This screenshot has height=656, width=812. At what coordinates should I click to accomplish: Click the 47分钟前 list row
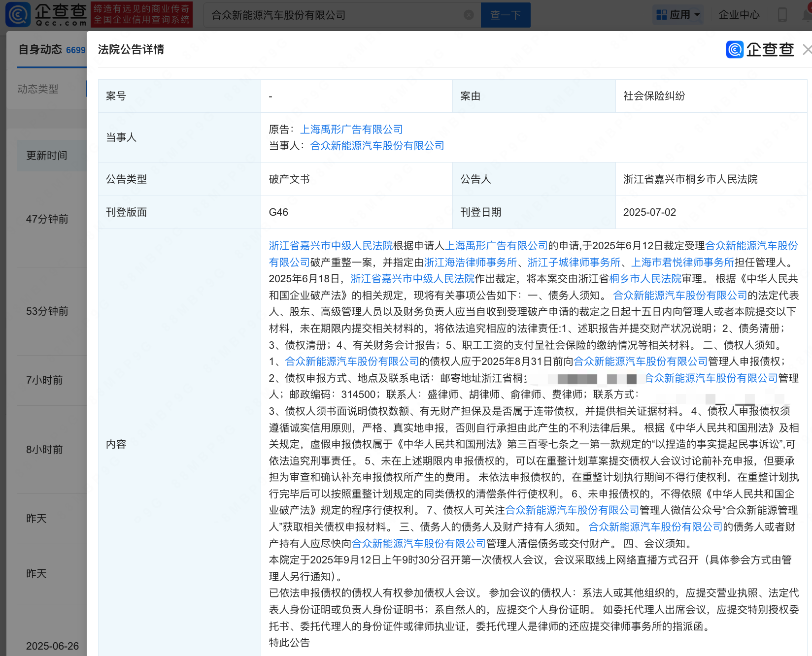[x=47, y=219]
